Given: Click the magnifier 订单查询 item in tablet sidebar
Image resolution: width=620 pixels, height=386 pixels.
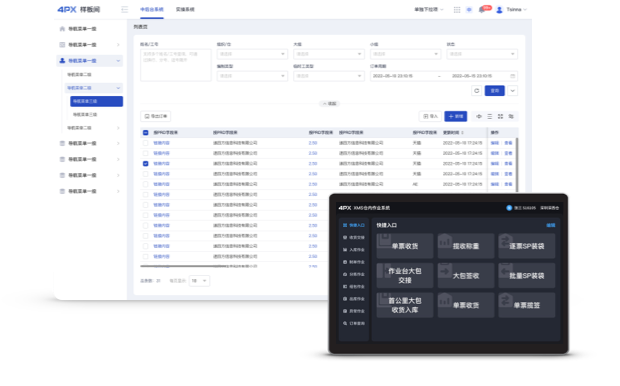Looking at the screenshot, I should click(x=354, y=323).
